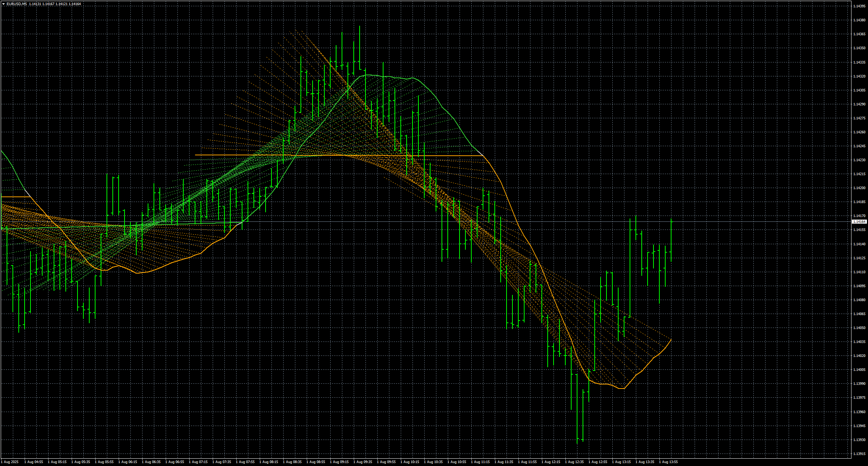Click the 1.14140 price axis label
868x466 pixels.
click(x=859, y=244)
